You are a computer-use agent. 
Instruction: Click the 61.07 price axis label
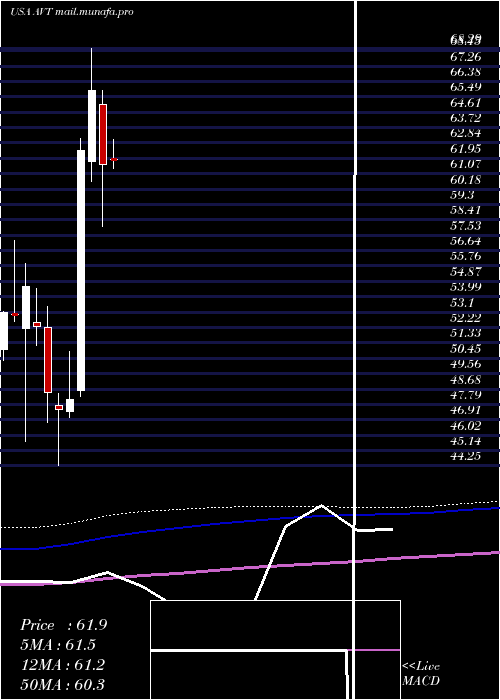coord(466,164)
